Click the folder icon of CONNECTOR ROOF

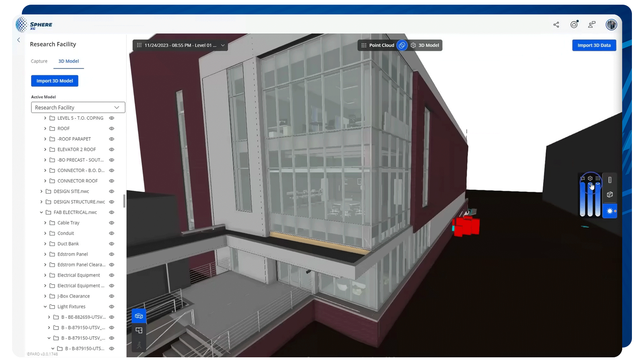(52, 181)
